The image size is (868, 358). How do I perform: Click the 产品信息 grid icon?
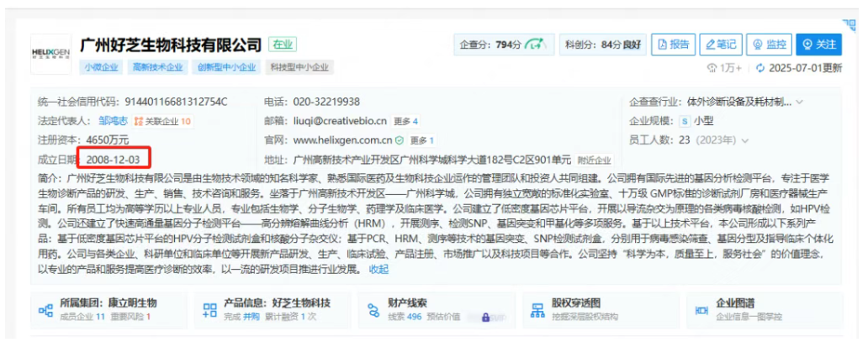coord(209,310)
